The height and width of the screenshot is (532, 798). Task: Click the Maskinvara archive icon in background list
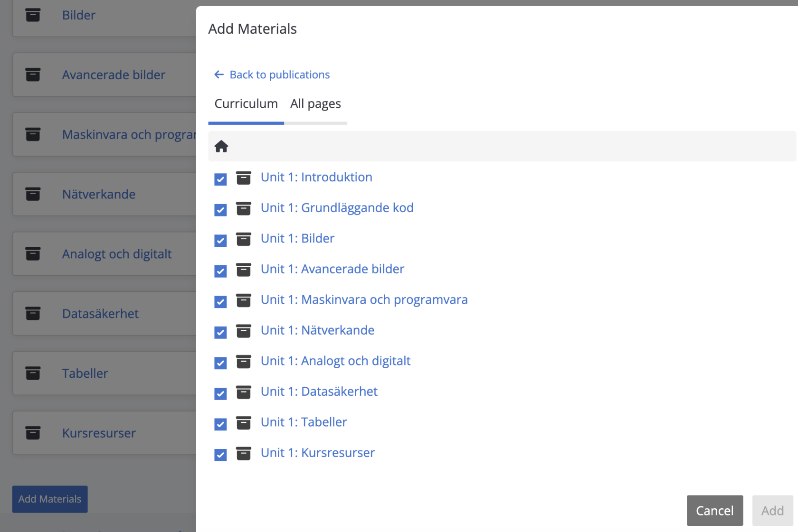pyautogui.click(x=33, y=134)
